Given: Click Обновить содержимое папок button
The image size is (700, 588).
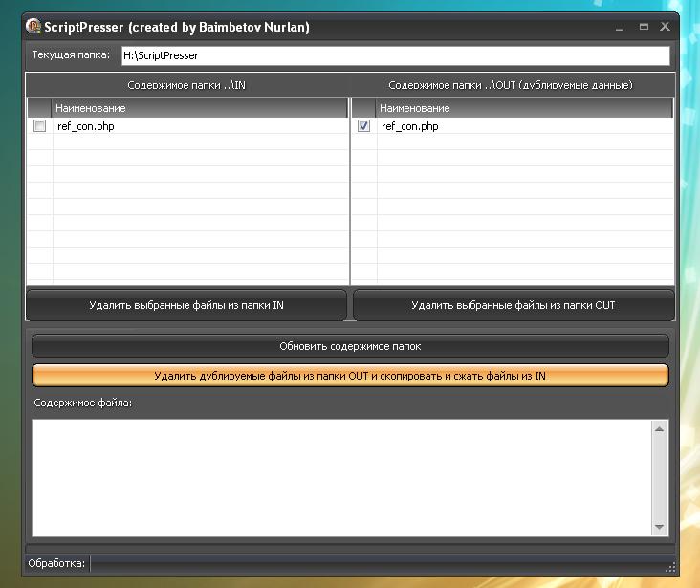Looking at the screenshot, I should point(350,346).
